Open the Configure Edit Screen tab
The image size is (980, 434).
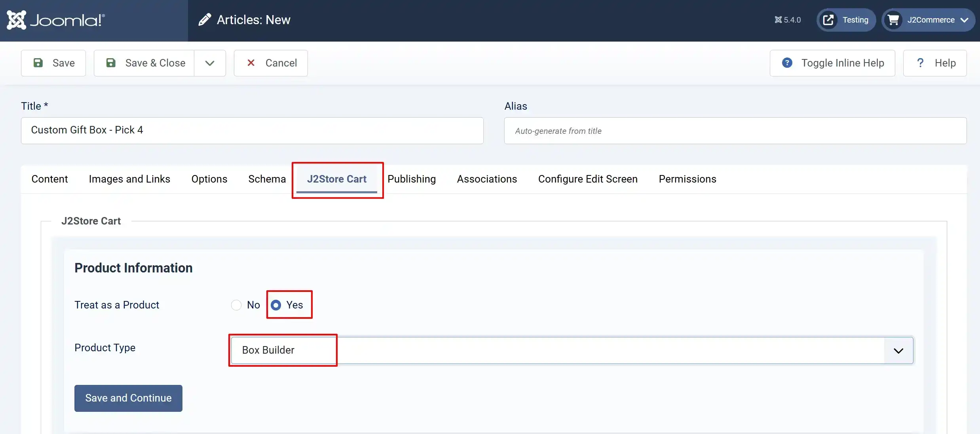(588, 179)
